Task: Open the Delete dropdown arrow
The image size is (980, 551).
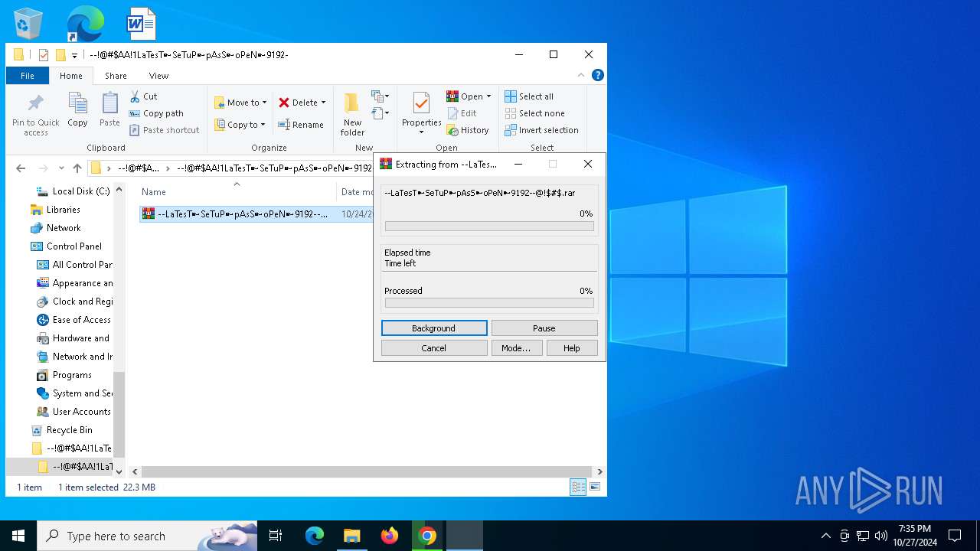Action: tap(323, 103)
